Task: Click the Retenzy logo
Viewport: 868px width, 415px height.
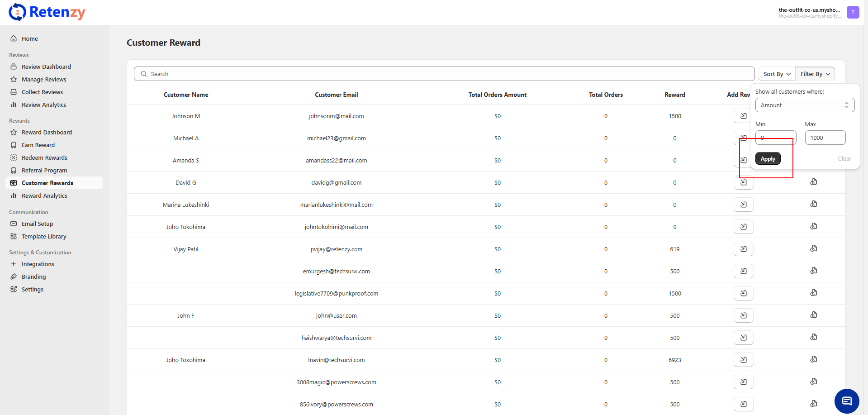Action: (47, 12)
